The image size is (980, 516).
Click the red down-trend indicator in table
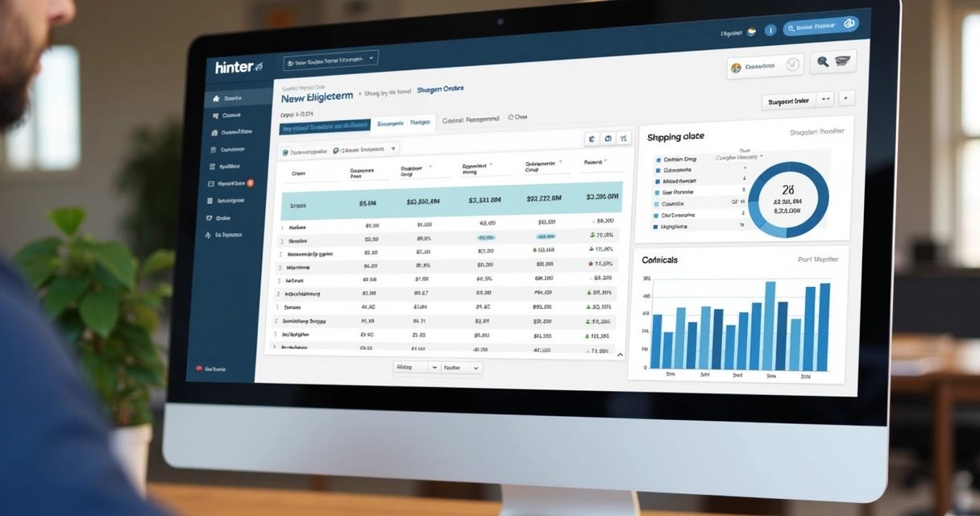coord(591,264)
